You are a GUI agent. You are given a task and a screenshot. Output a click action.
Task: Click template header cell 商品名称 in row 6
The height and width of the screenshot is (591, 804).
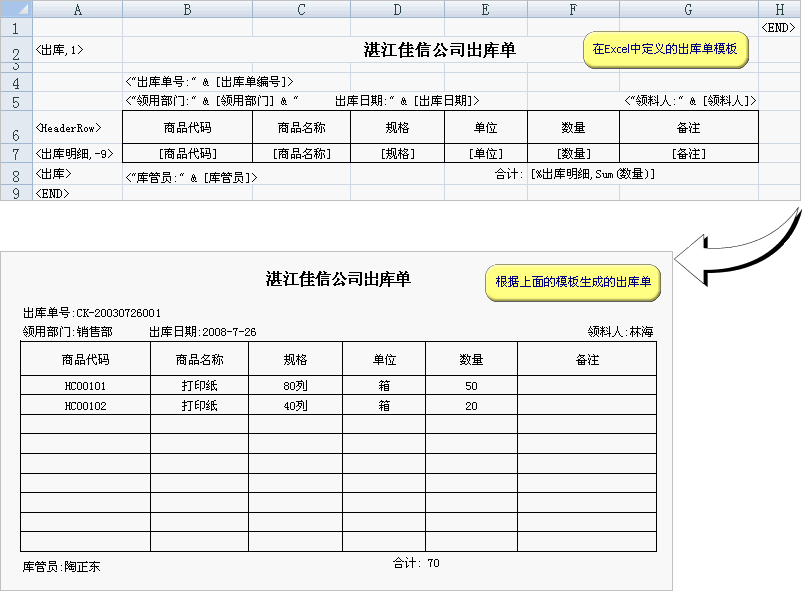point(302,127)
